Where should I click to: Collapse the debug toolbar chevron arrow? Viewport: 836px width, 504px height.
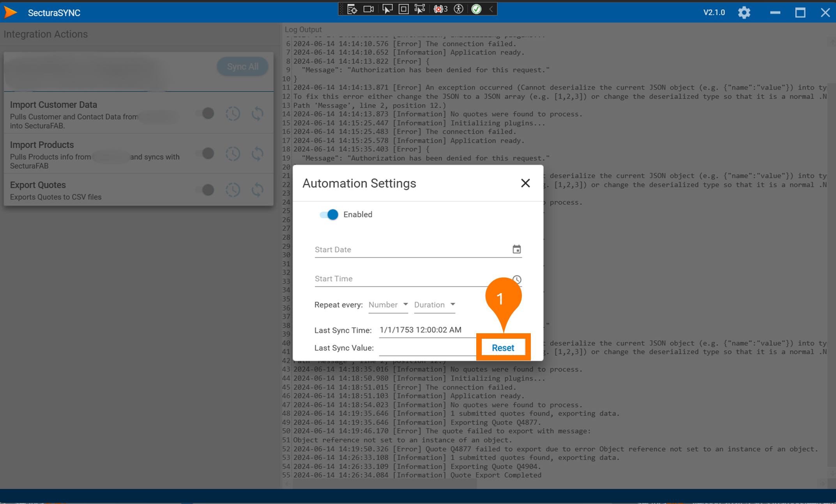click(491, 9)
